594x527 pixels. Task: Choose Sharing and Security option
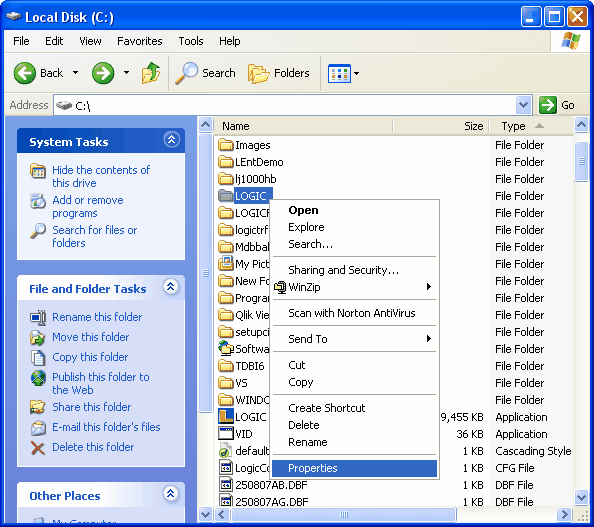(x=354, y=270)
